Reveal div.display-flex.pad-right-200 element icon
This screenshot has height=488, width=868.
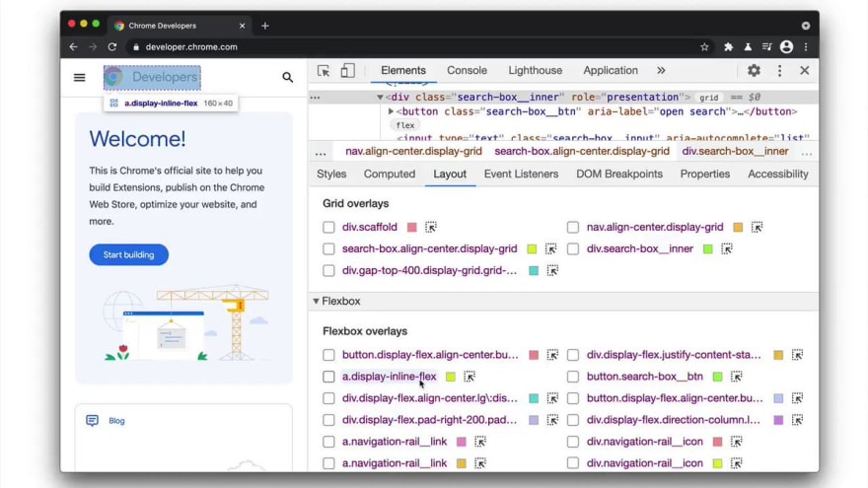click(x=552, y=420)
